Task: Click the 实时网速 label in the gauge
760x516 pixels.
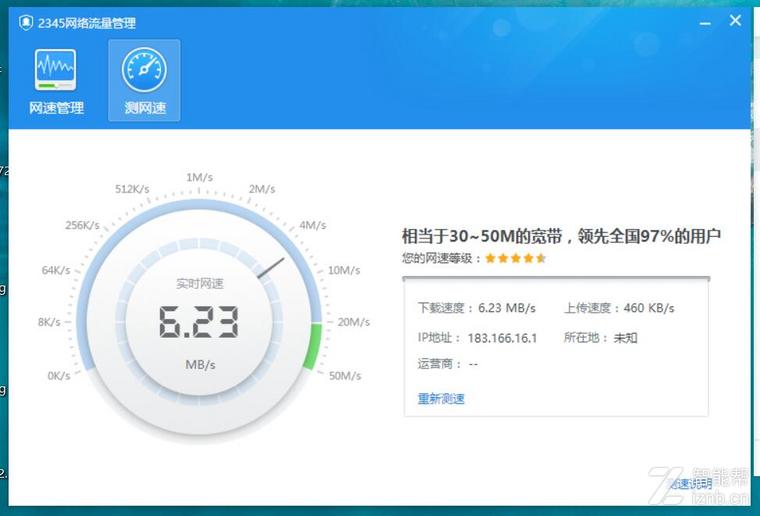Action: coord(200,283)
